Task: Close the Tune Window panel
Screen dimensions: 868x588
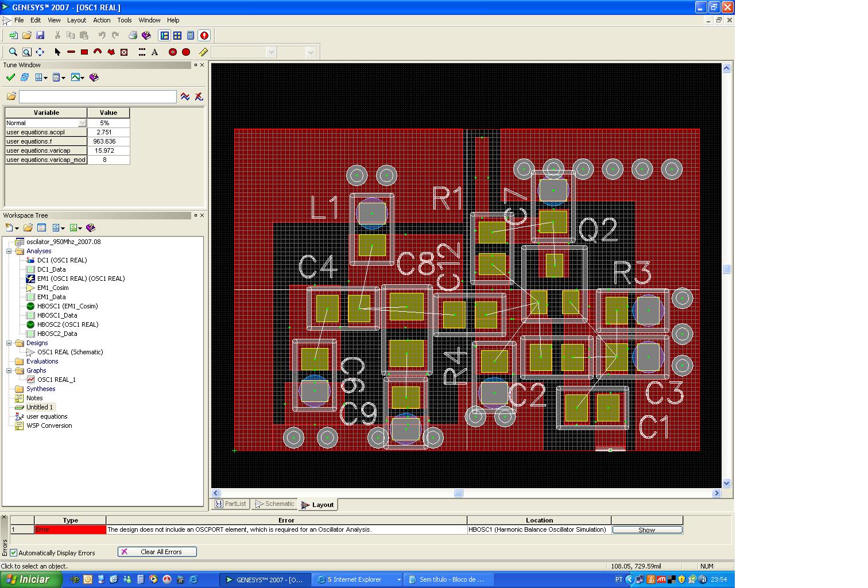Action: click(201, 65)
